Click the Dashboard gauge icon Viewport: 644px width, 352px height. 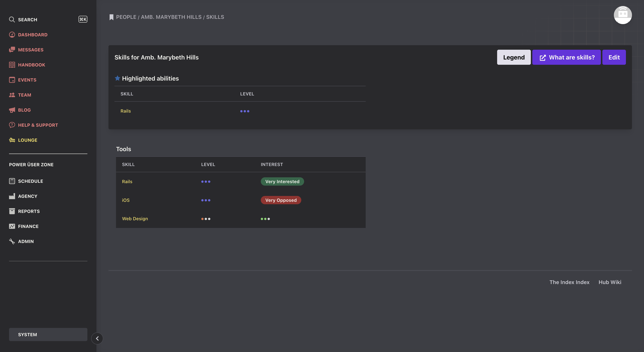pos(12,35)
